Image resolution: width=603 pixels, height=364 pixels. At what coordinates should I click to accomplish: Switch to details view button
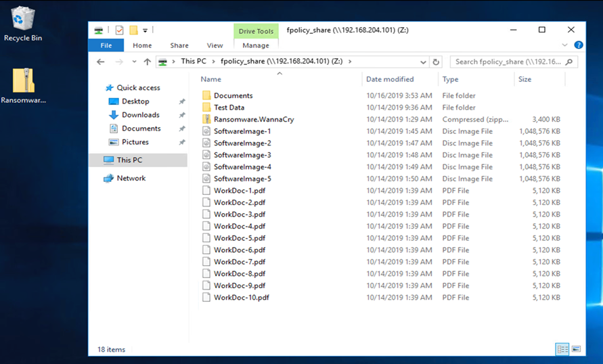[x=562, y=349]
